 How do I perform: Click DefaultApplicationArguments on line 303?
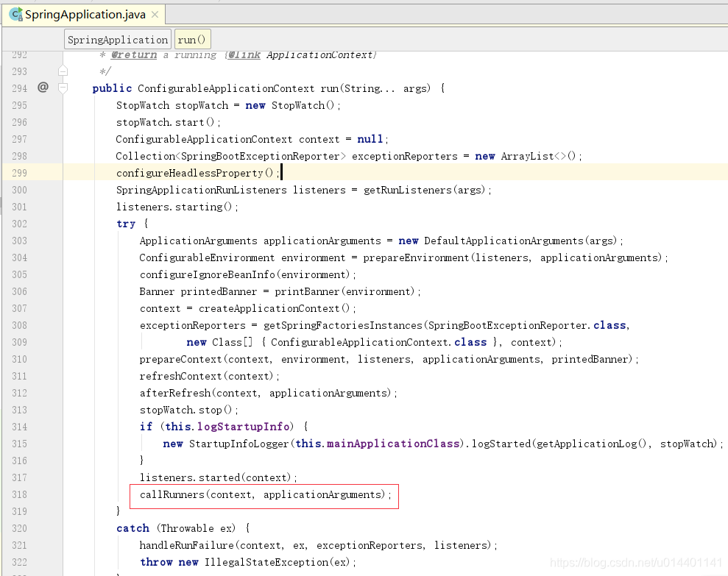click(x=503, y=241)
